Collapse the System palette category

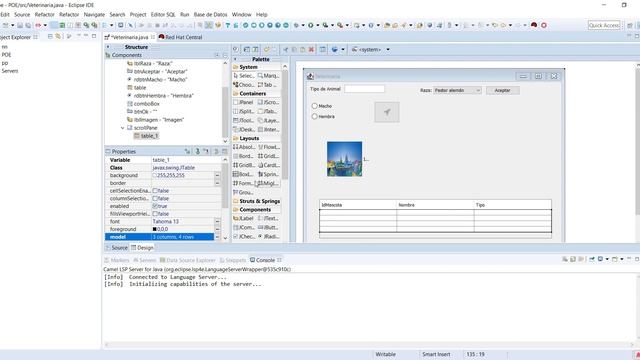[256, 67]
